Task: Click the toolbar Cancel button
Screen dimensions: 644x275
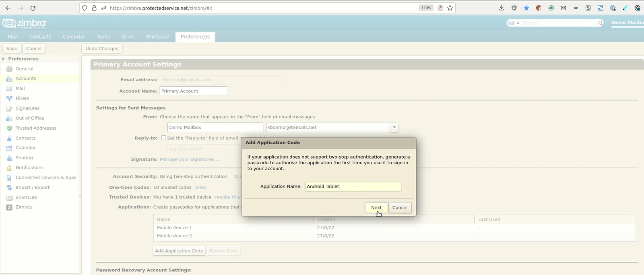Action: pyautogui.click(x=34, y=48)
